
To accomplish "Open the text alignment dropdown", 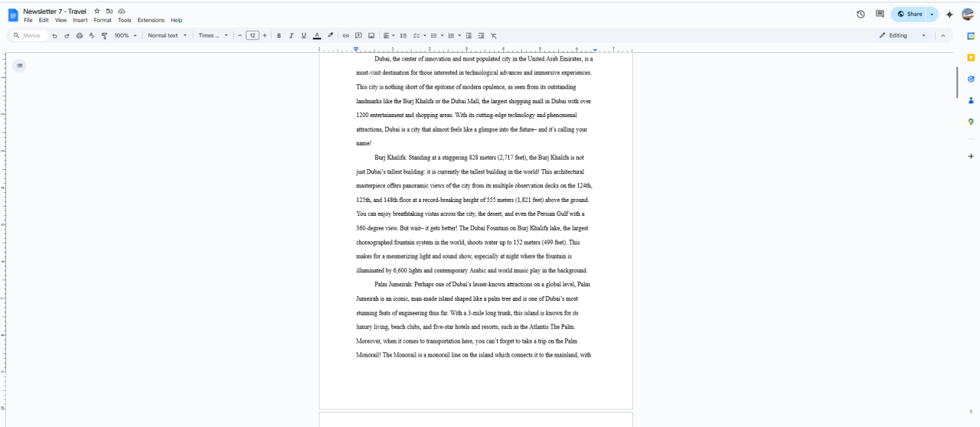I will coord(389,36).
